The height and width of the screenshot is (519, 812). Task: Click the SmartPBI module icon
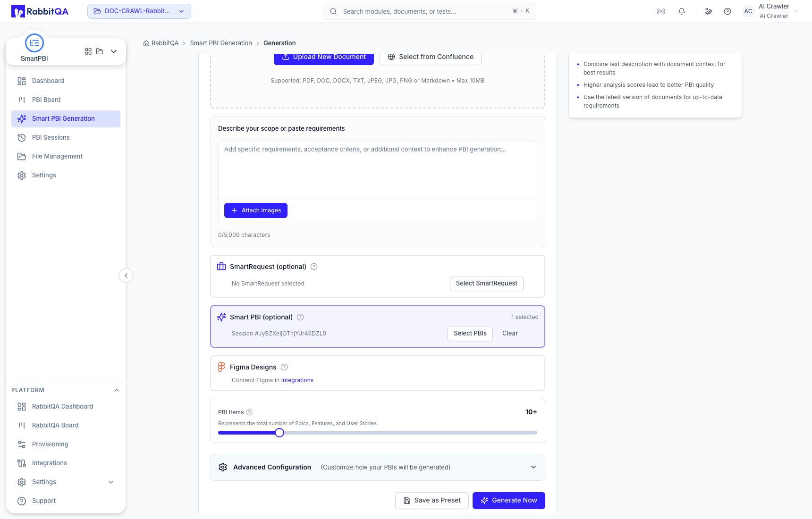coord(34,43)
